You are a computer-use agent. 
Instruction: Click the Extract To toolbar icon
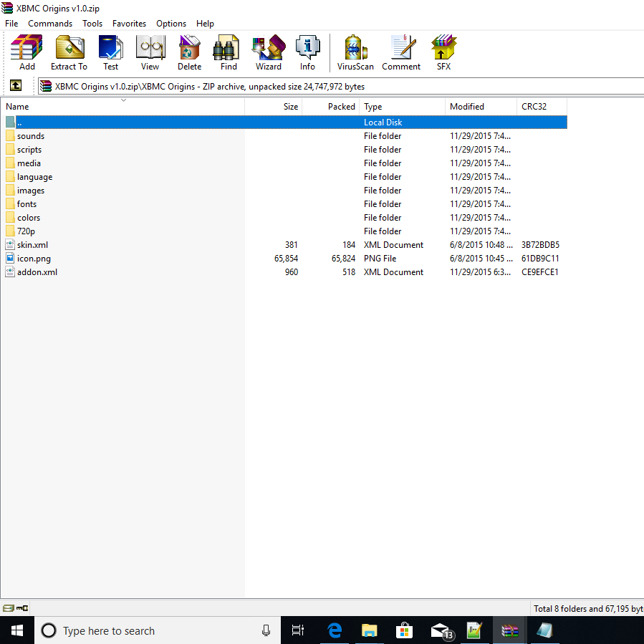coord(69,52)
